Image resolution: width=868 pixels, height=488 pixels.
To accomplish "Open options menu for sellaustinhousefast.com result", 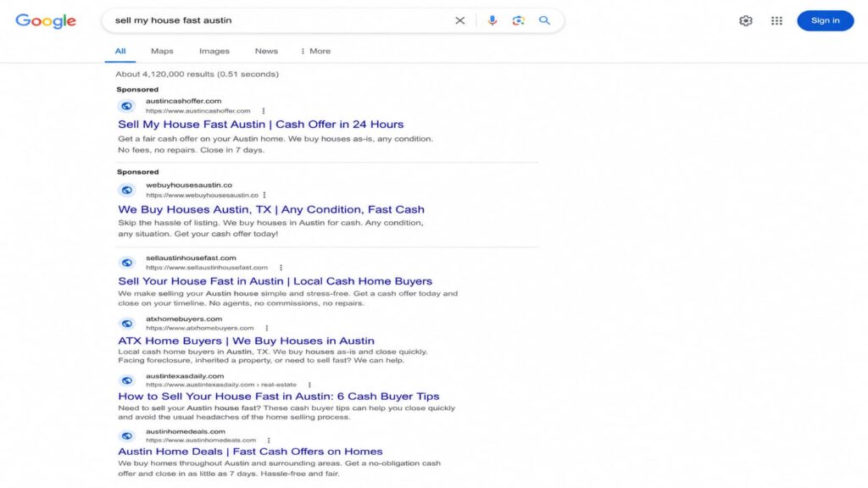I will (x=281, y=268).
